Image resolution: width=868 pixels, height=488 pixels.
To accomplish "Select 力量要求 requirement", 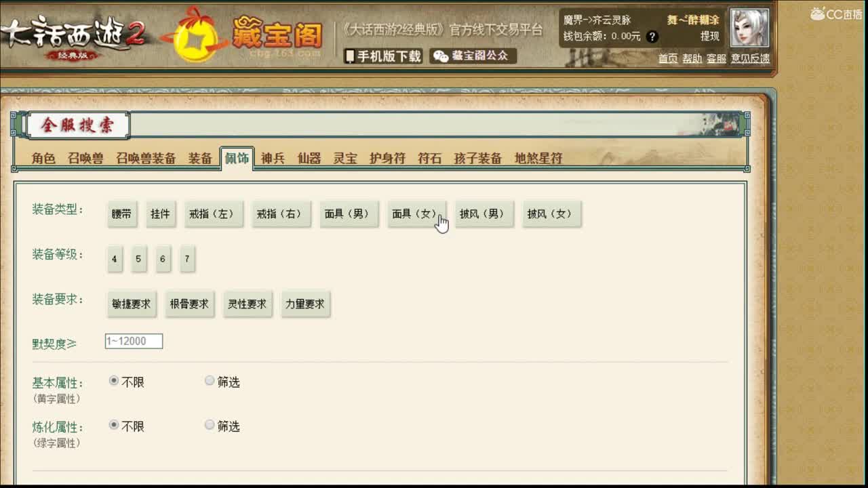I will (x=305, y=304).
